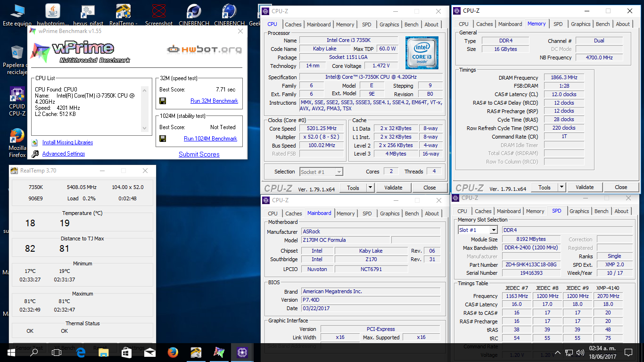This screenshot has height=362, width=644.
Task: Click scroll-down arrow in wPrime CPU List
Action: click(x=145, y=128)
